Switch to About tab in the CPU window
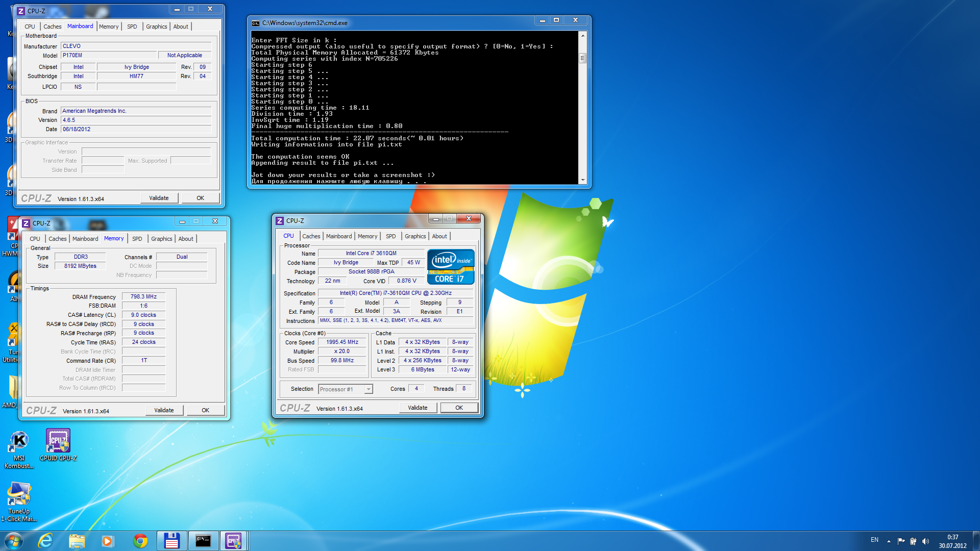 439,236
